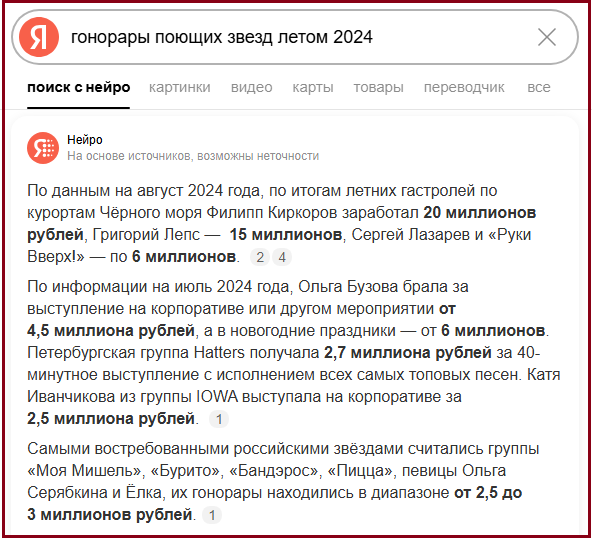Clear the search query with X
Image resolution: width=592 pixels, height=538 pixels.
(x=546, y=37)
